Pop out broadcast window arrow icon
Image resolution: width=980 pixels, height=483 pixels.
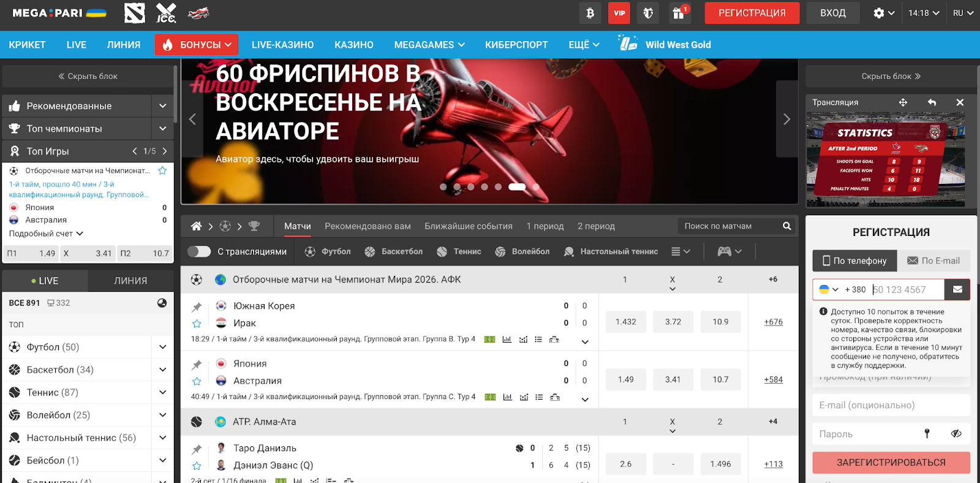[932, 102]
